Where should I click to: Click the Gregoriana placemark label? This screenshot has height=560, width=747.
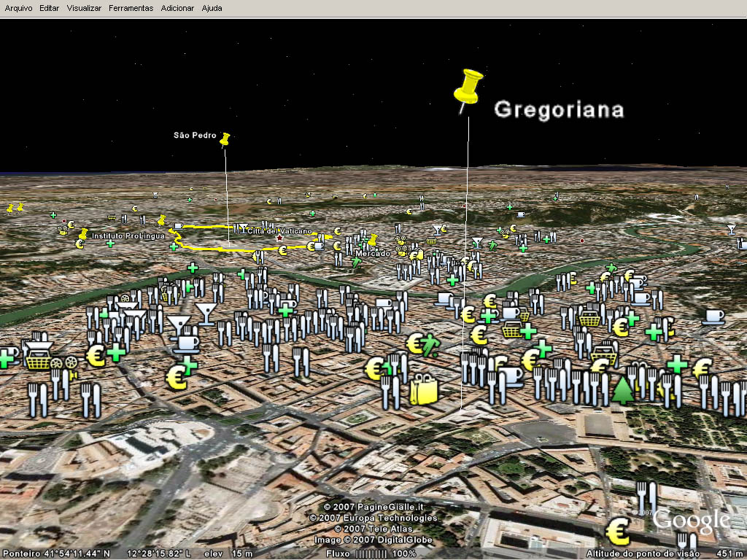[x=559, y=109]
